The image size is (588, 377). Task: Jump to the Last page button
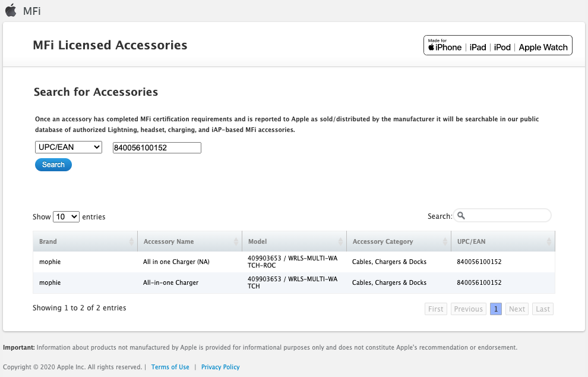click(542, 309)
